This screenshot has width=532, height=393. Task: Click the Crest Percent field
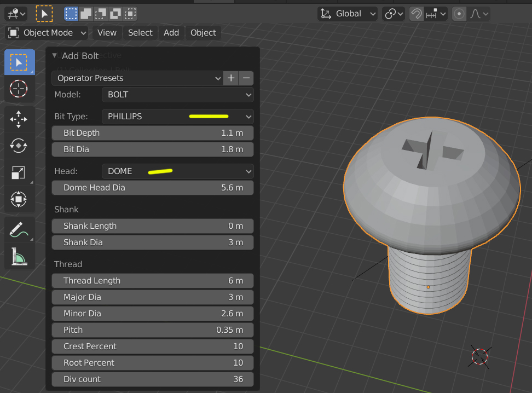click(x=153, y=346)
